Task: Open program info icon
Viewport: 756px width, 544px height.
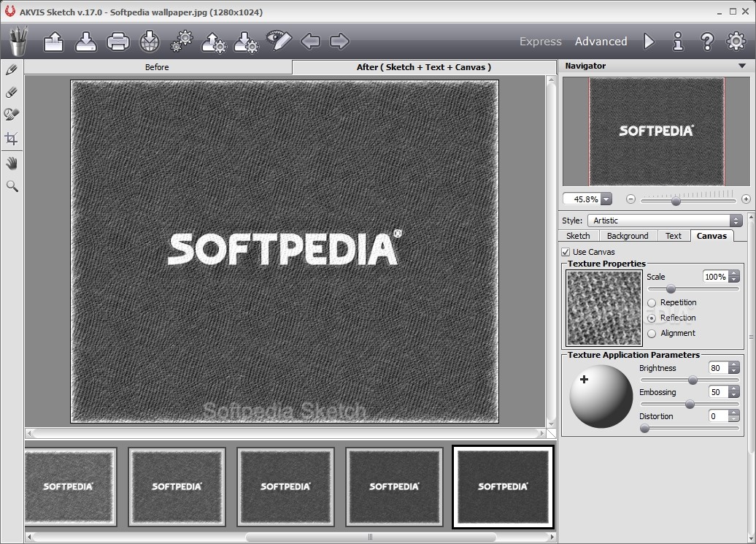Action: coord(678,42)
